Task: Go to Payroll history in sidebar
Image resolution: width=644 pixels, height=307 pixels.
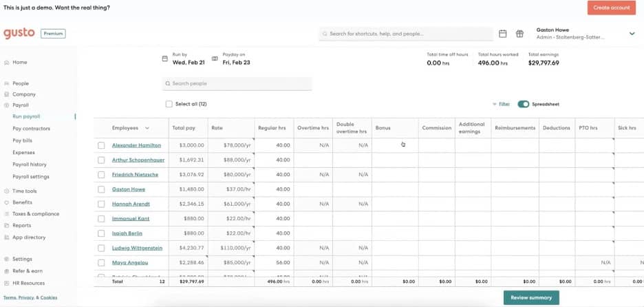Action: point(30,165)
